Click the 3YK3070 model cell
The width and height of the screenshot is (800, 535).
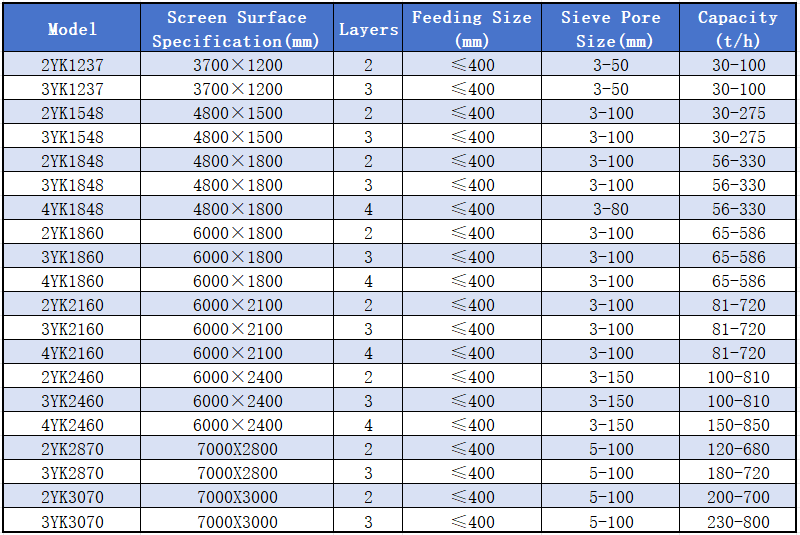(72, 521)
